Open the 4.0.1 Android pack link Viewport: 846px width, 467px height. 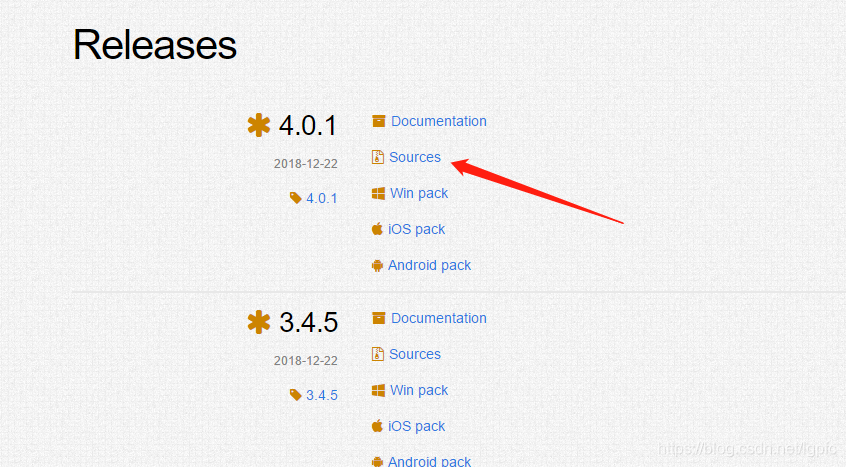pyautogui.click(x=429, y=265)
